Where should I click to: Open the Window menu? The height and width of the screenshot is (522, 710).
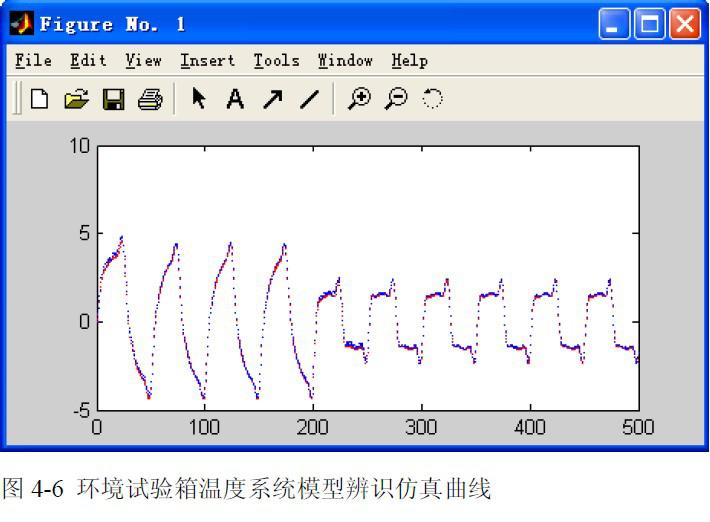(345, 61)
